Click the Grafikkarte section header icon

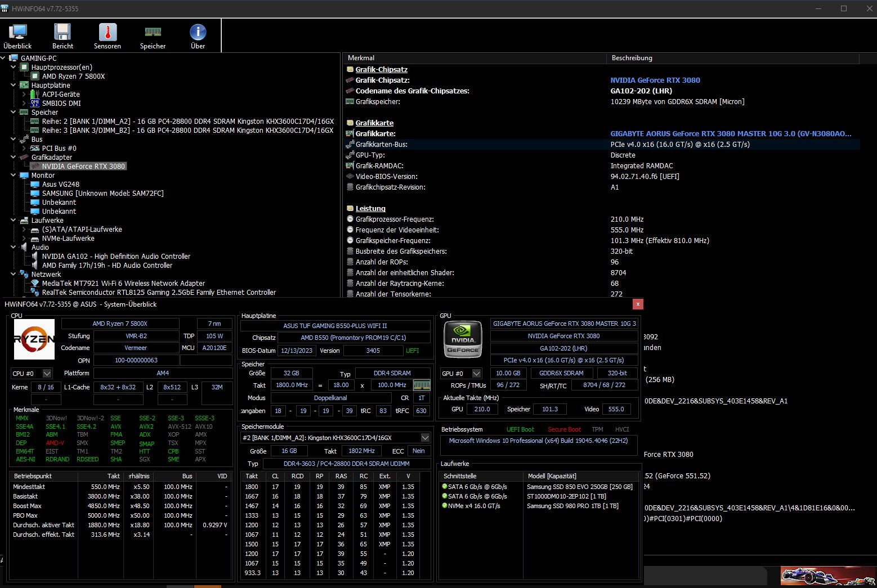pos(350,123)
